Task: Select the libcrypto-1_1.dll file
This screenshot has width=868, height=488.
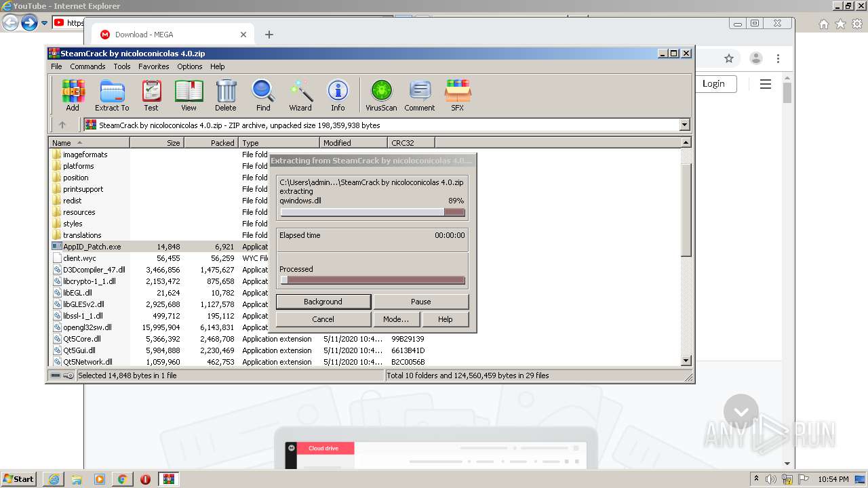Action: (89, 281)
